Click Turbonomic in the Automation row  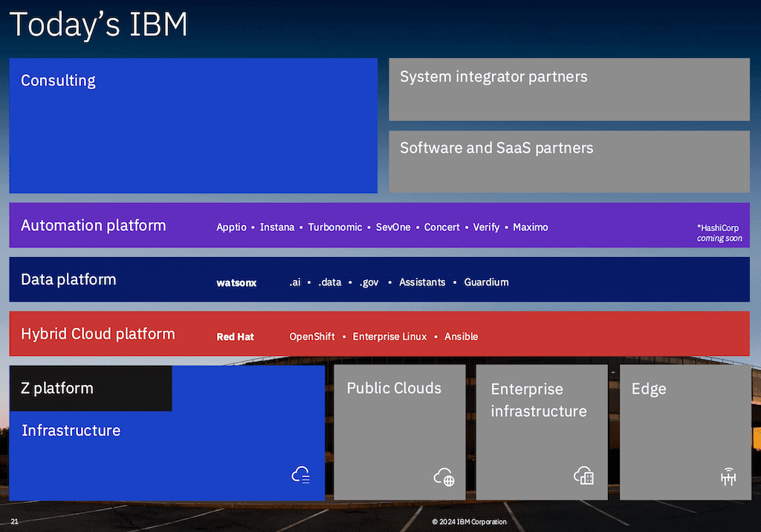335,227
